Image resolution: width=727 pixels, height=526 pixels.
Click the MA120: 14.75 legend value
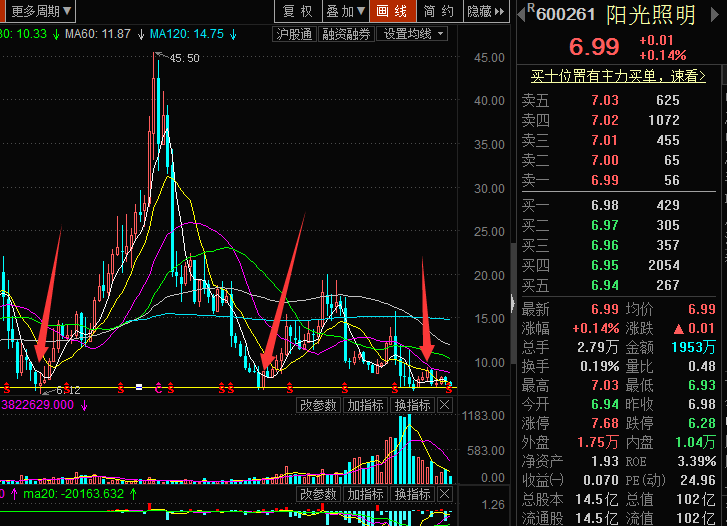click(187, 34)
